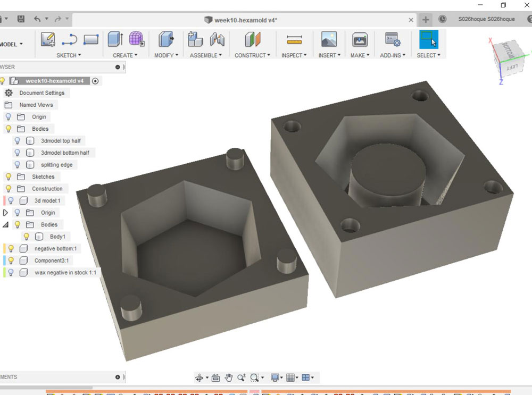Click the ViewCube BOTTOM face
The image size is (532, 395).
508,51
